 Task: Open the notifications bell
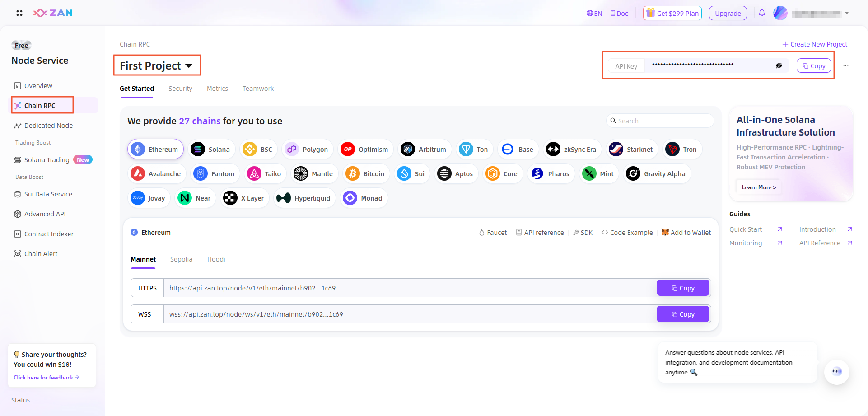coord(762,13)
